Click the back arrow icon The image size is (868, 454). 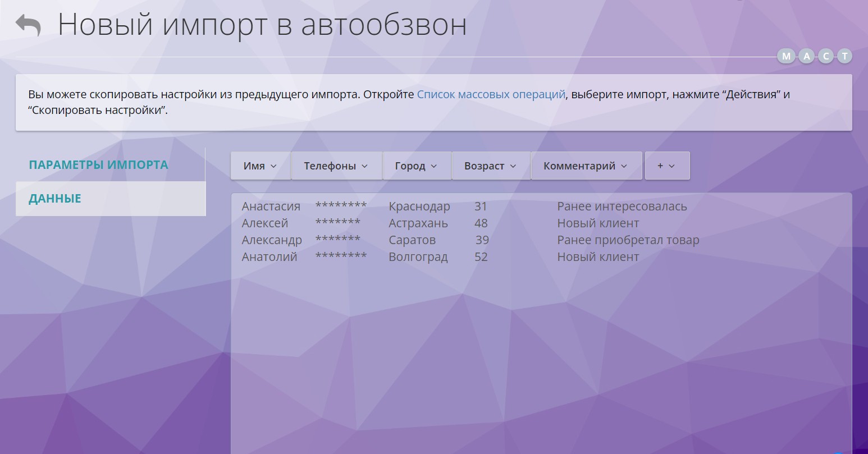pos(29,24)
